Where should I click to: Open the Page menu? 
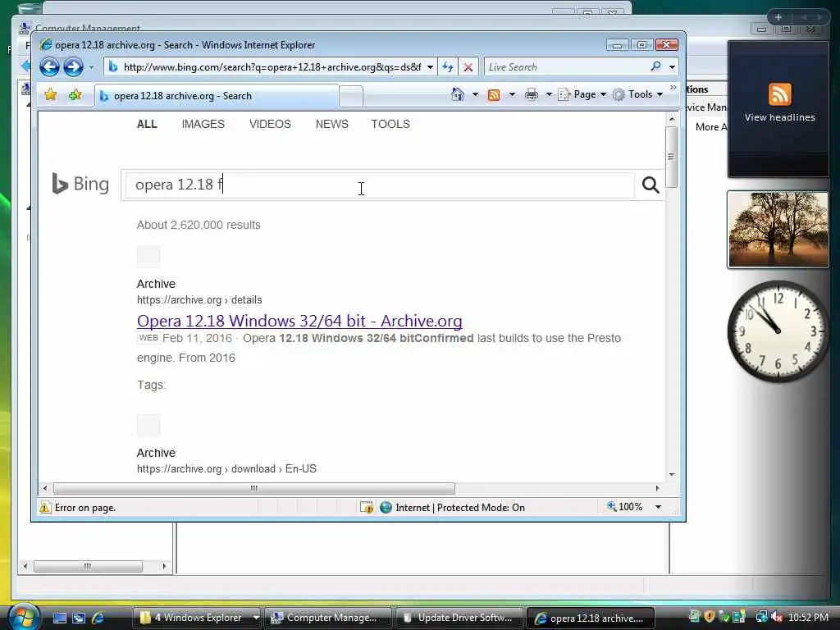coord(582,94)
